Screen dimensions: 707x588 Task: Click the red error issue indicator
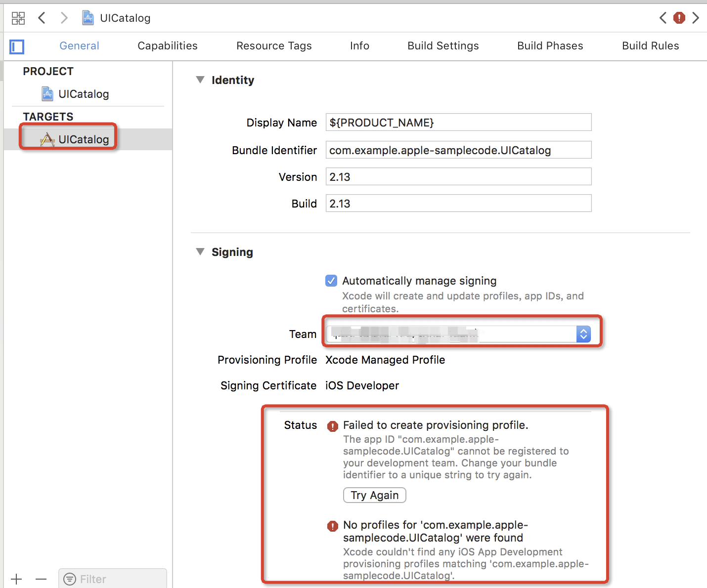(x=679, y=18)
